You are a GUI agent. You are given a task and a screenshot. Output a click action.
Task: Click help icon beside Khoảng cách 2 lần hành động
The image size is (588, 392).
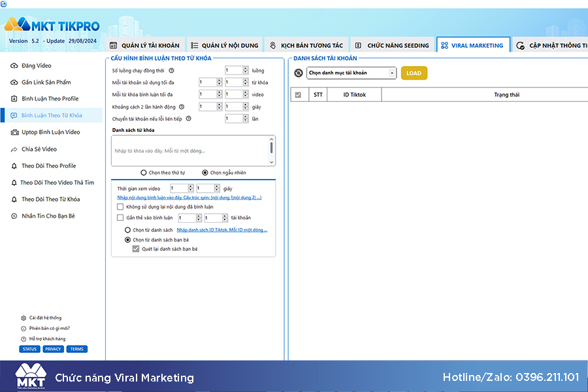[x=182, y=107]
